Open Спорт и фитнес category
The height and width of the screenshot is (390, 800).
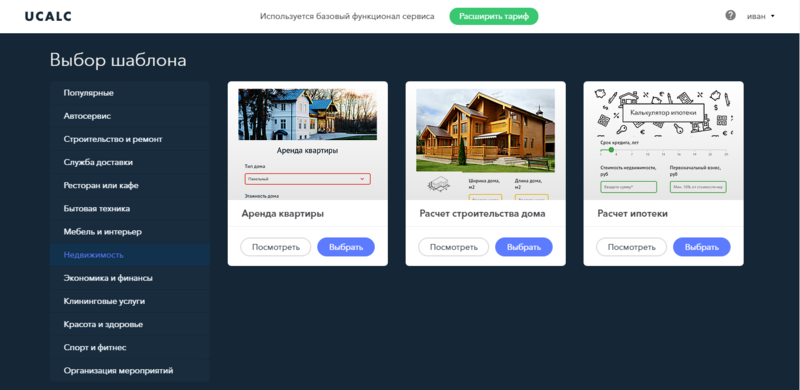tap(130, 347)
